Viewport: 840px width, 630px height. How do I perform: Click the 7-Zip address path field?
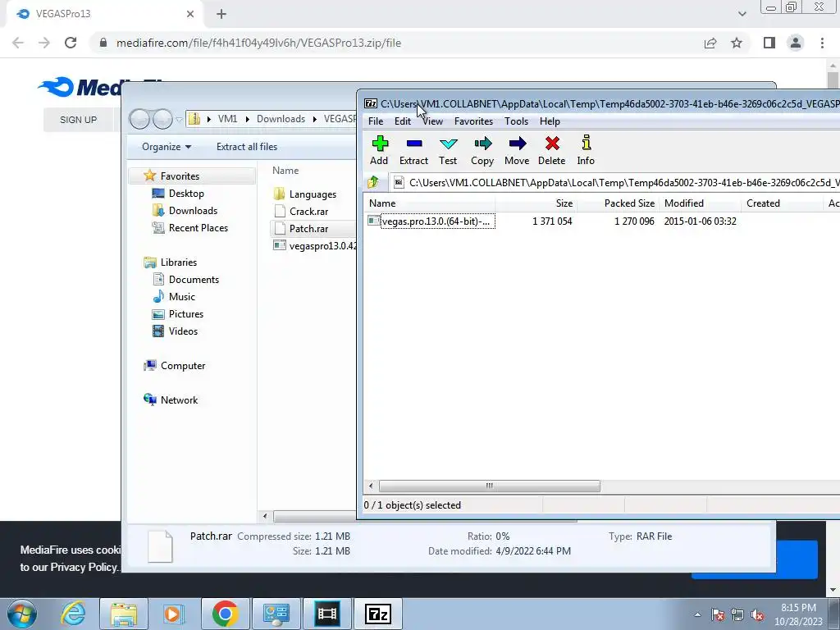[x=616, y=183]
